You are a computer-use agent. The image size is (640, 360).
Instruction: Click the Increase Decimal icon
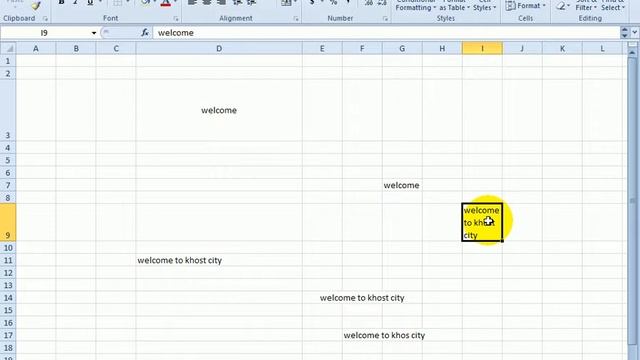point(368,3)
